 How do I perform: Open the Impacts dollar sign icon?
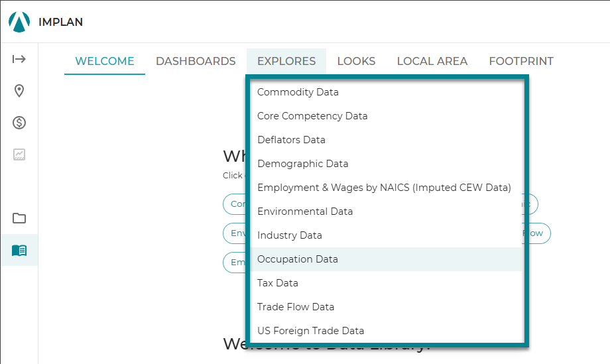click(19, 123)
